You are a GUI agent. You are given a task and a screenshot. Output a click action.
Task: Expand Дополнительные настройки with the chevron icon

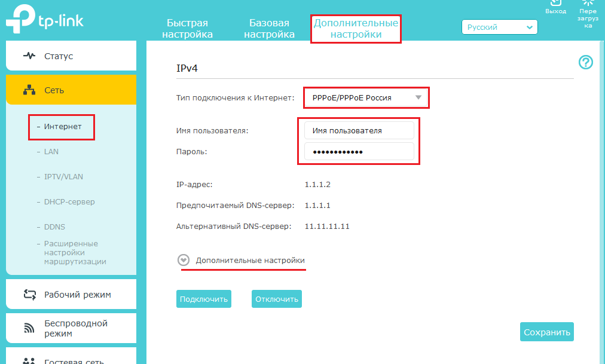click(x=184, y=261)
